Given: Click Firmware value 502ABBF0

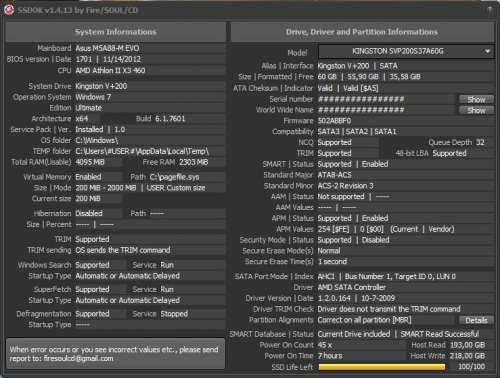Looking at the screenshot, I should pyautogui.click(x=334, y=121).
